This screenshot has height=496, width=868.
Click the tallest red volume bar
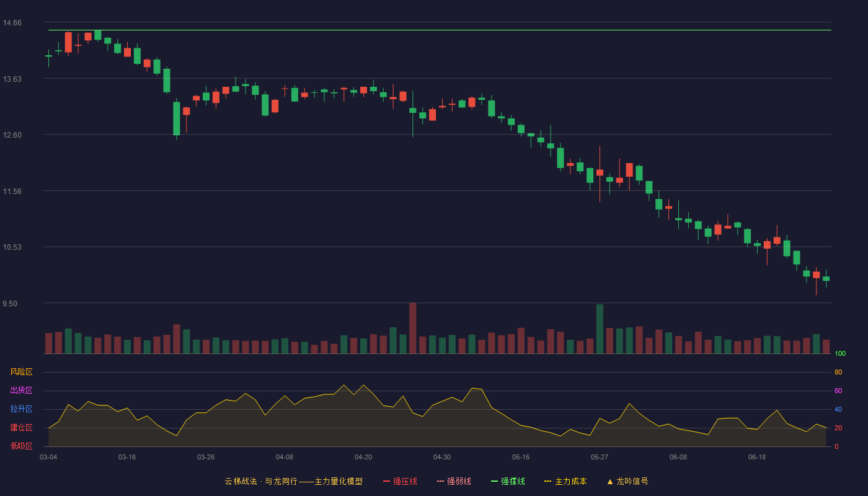(413, 328)
